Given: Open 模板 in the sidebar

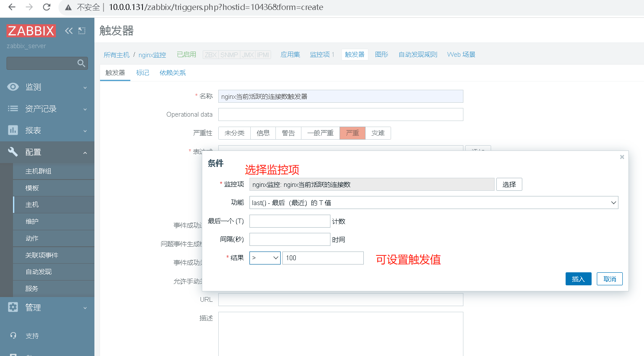Looking at the screenshot, I should pos(54,188).
